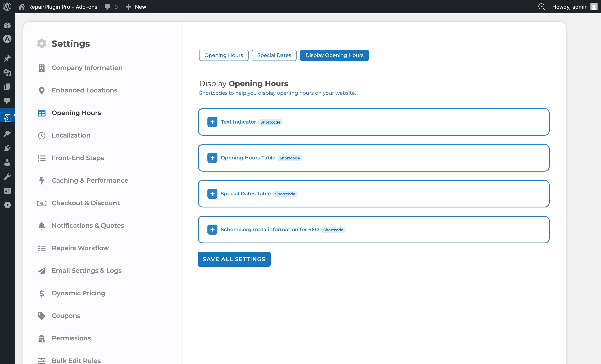The image size is (601, 364).
Task: Switch to the Opening Hours tab
Action: click(x=223, y=55)
